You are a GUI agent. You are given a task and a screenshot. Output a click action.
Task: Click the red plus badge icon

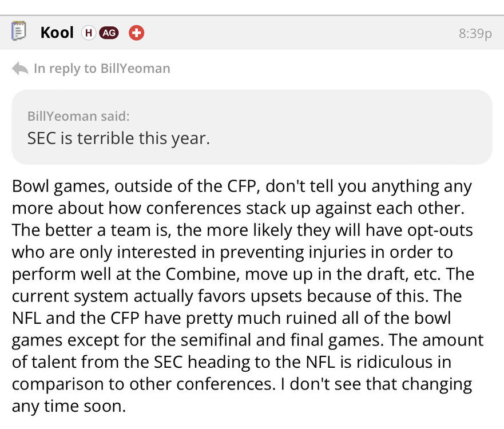point(136,33)
